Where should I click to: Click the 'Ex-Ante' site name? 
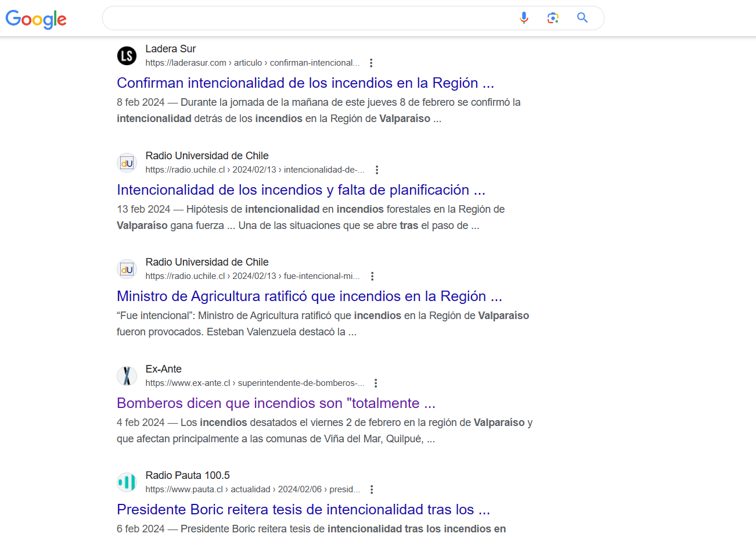coord(164,369)
